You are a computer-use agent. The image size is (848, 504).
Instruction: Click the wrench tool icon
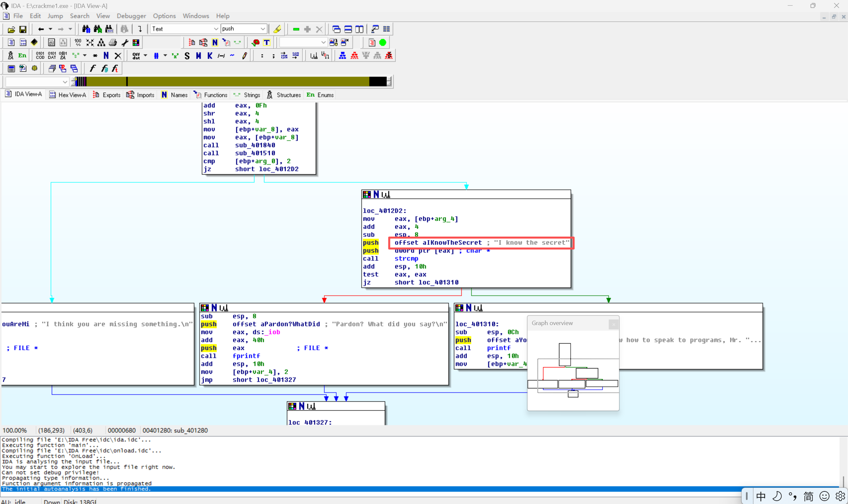[x=125, y=42]
